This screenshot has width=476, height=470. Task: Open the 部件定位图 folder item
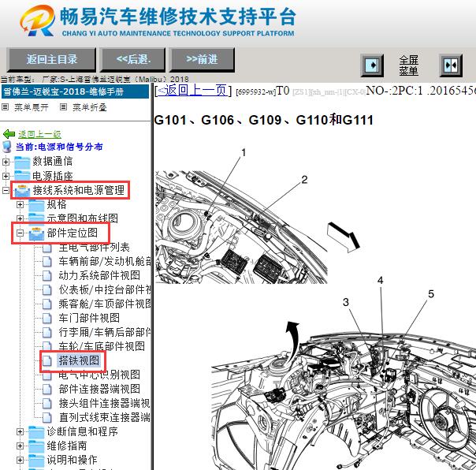tap(73, 233)
